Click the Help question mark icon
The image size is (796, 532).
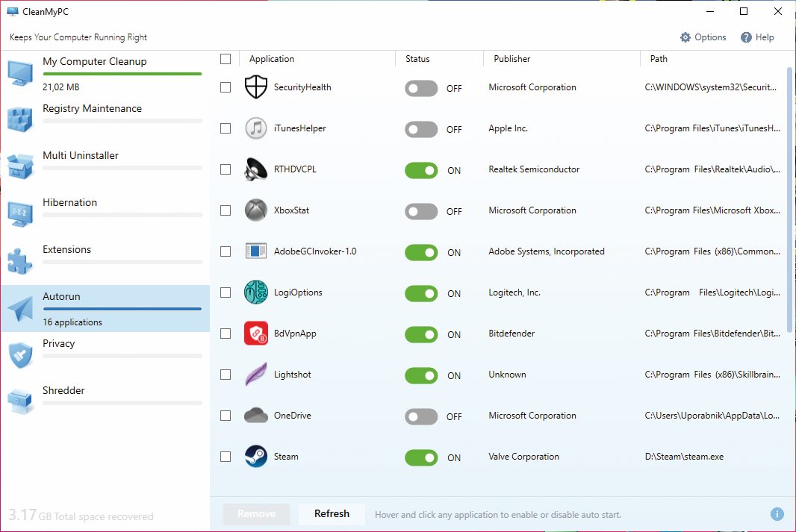click(x=746, y=37)
